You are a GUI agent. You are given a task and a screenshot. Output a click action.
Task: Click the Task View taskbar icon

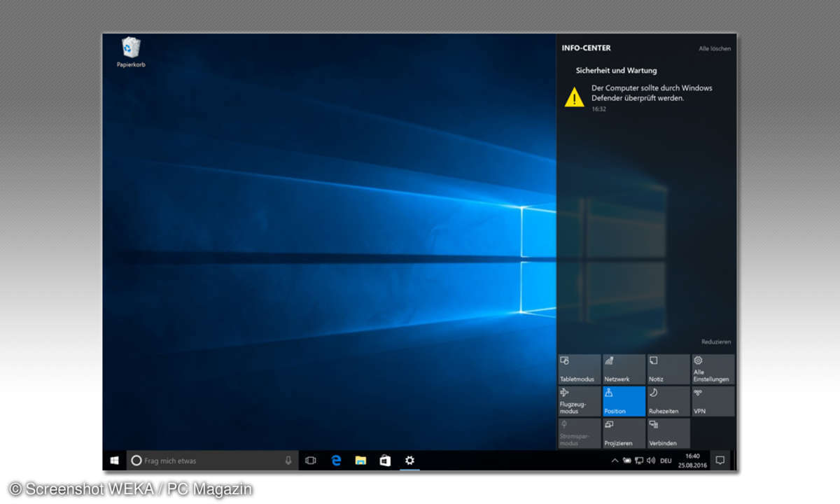311,460
